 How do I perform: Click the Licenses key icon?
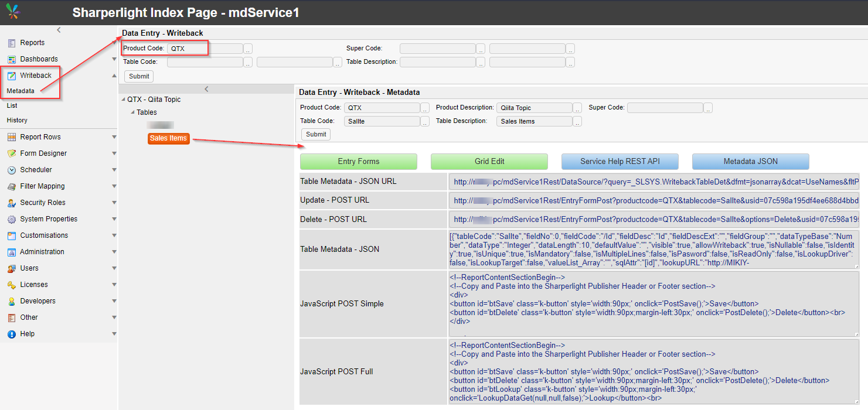(x=12, y=285)
